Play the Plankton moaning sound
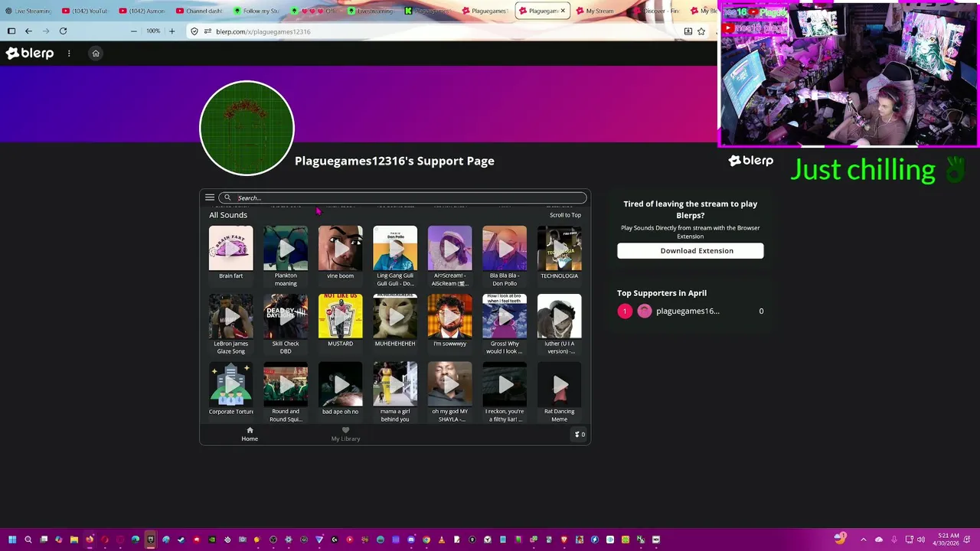 click(286, 248)
